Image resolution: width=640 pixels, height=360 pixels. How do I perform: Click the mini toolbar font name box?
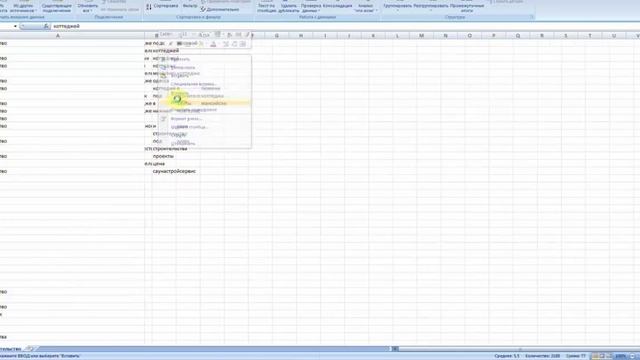click(168, 35)
